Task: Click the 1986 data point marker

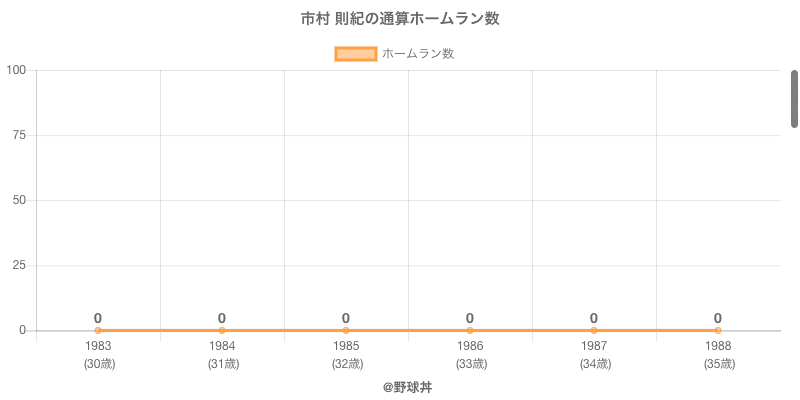Action: coord(470,330)
